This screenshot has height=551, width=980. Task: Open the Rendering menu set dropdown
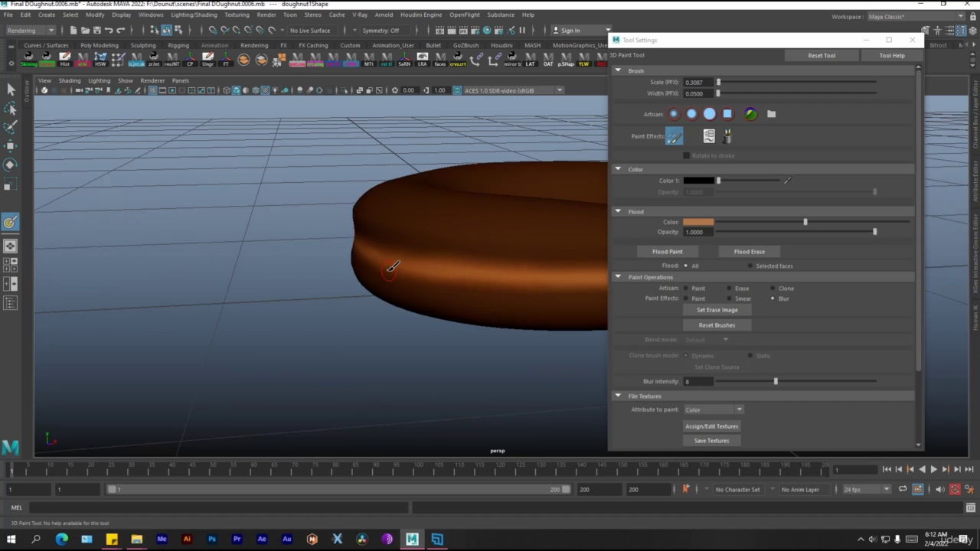[31, 31]
